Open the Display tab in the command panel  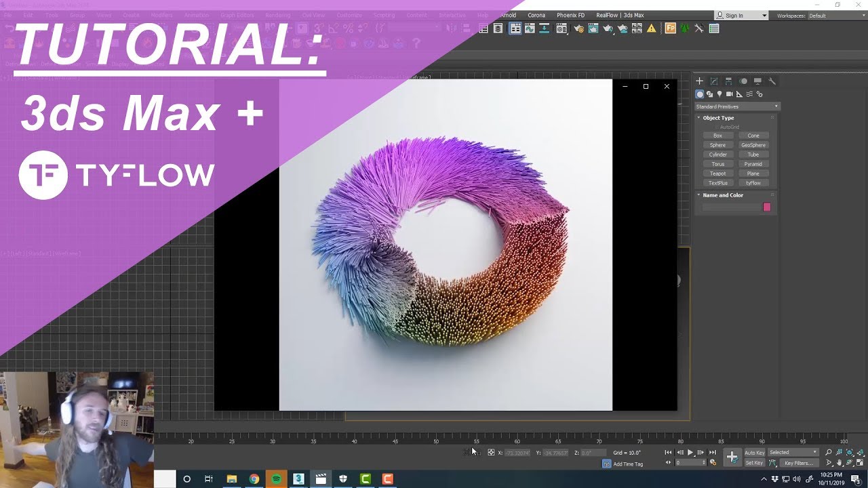757,81
